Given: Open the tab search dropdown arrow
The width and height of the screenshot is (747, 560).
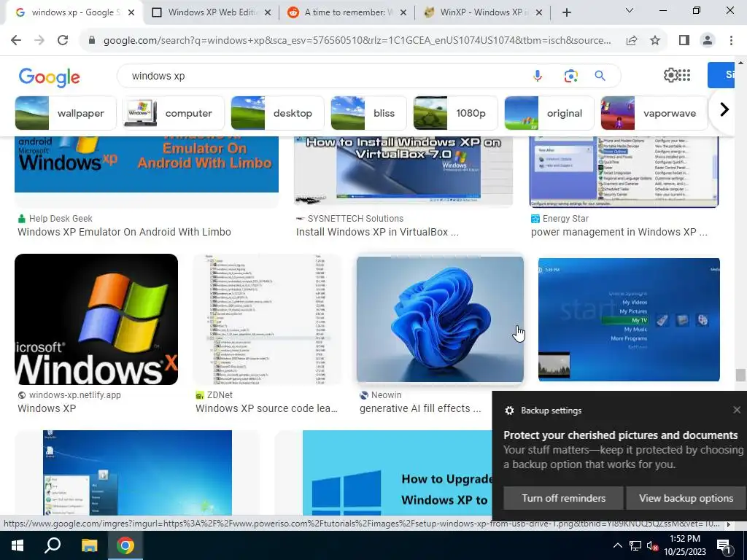Looking at the screenshot, I should click(630, 10).
